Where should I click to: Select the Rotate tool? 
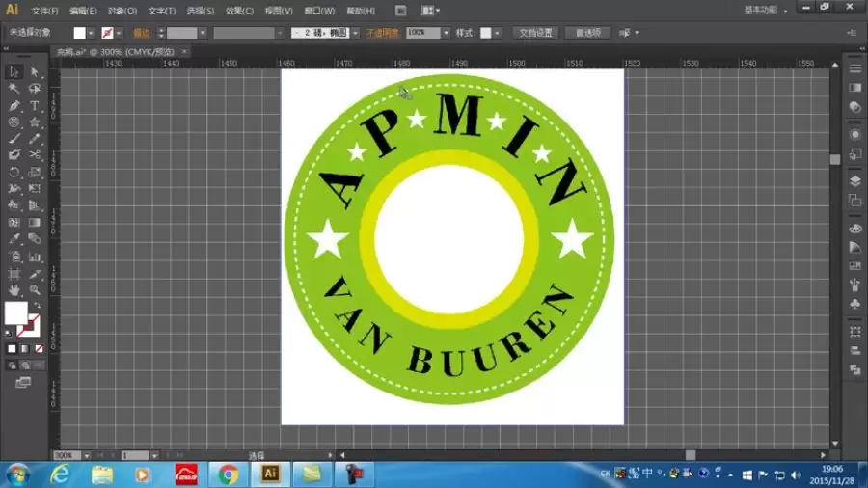14,172
